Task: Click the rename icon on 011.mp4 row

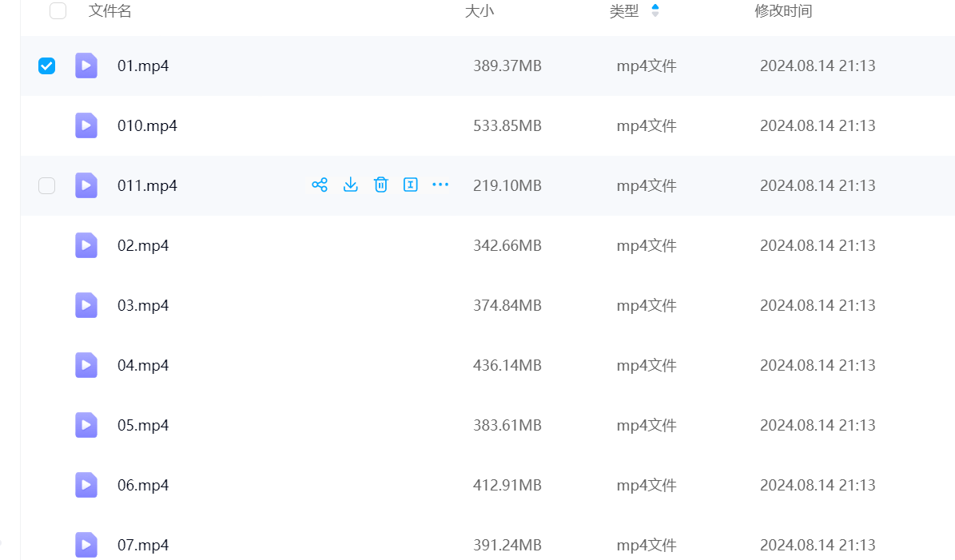Action: (x=411, y=185)
